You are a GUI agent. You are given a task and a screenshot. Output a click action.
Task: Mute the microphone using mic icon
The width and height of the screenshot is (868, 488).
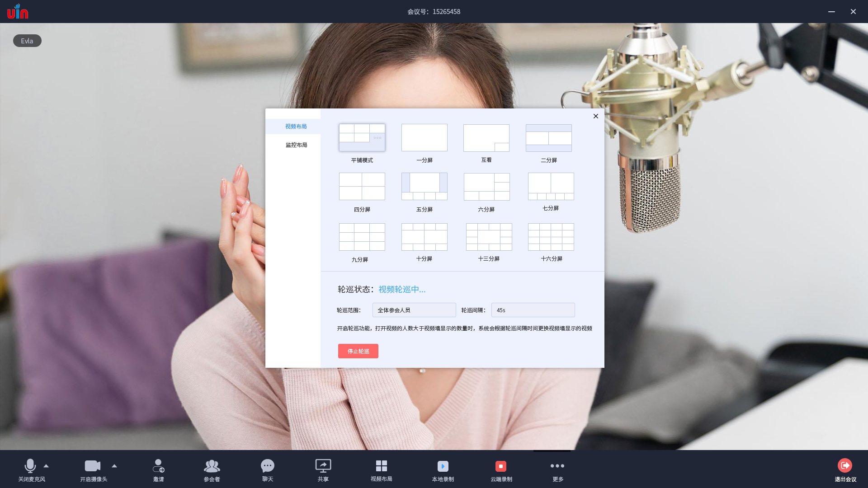click(x=30, y=465)
